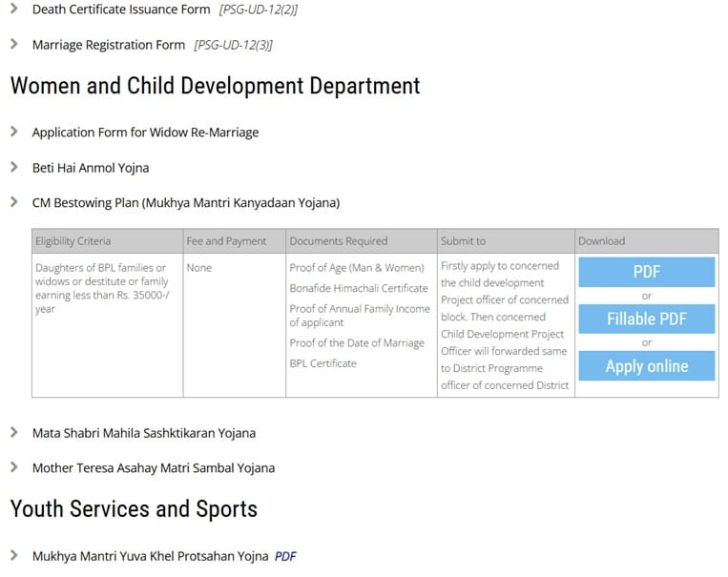Screen dimensions: 728x577
Task: Collapse the CM Bestowing Plan chevron
Action: (x=14, y=202)
